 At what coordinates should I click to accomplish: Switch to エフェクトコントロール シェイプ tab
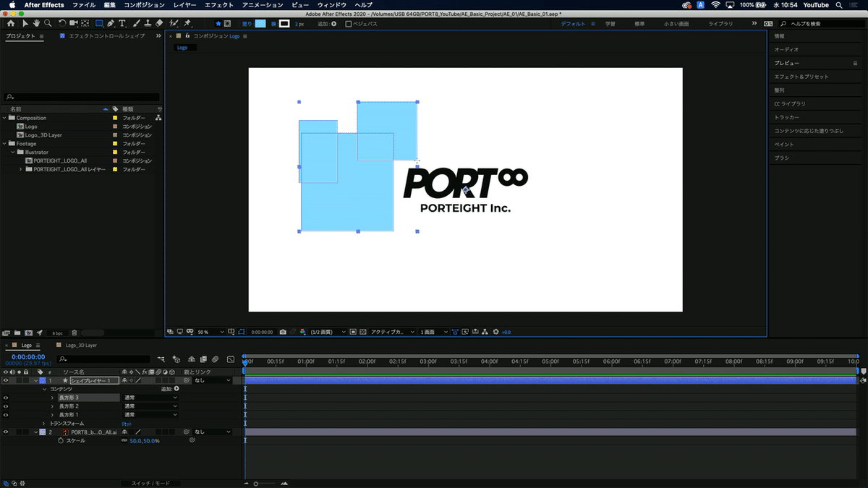(106, 35)
